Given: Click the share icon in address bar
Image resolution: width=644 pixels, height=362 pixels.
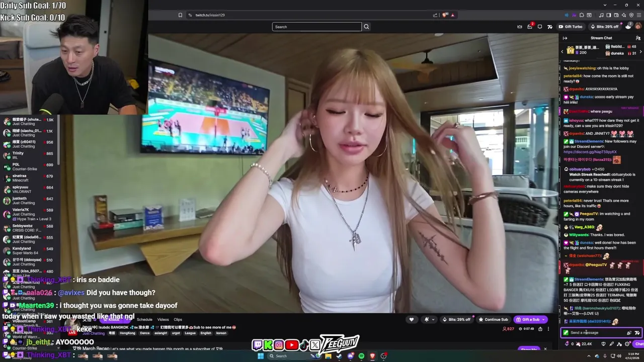Looking at the screenshot, I should (x=435, y=15).
